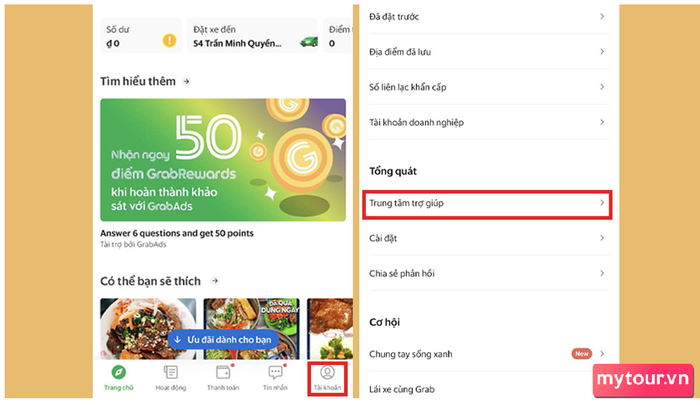
Task: Open the Hoạt động activity icon
Action: (x=171, y=372)
